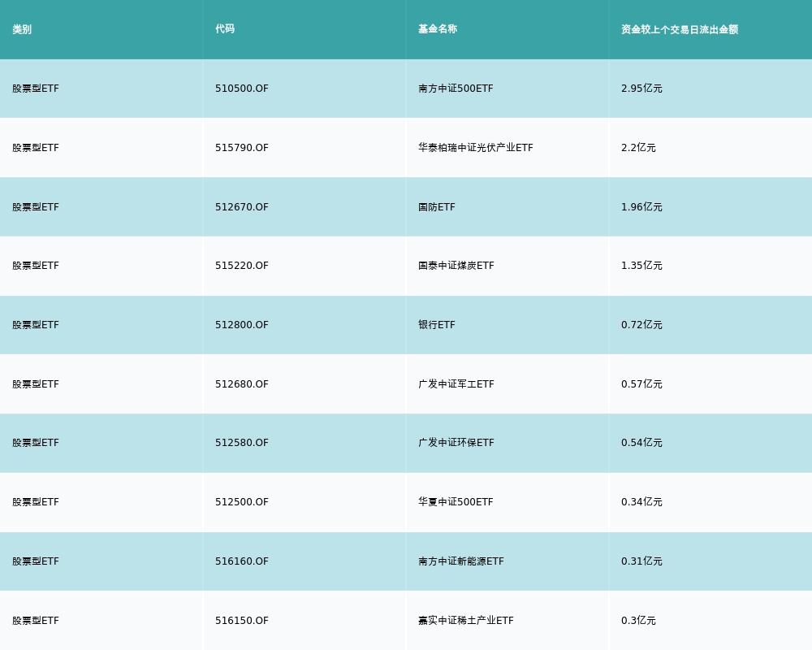
Task: Click fund name 银行ETF
Action: [x=437, y=325]
